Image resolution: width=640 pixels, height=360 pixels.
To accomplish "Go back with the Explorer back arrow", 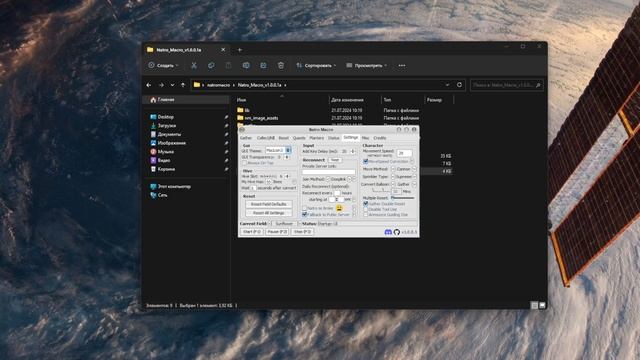I will (x=149, y=85).
